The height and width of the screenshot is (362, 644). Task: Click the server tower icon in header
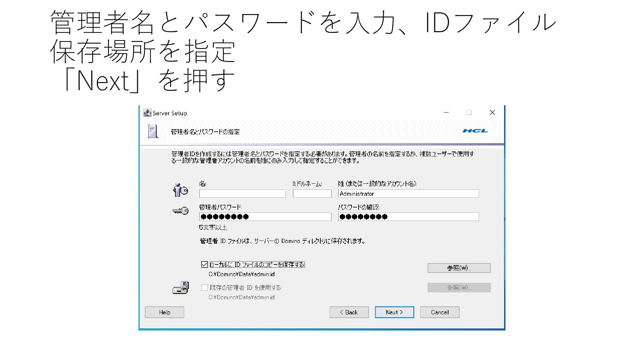point(153,131)
